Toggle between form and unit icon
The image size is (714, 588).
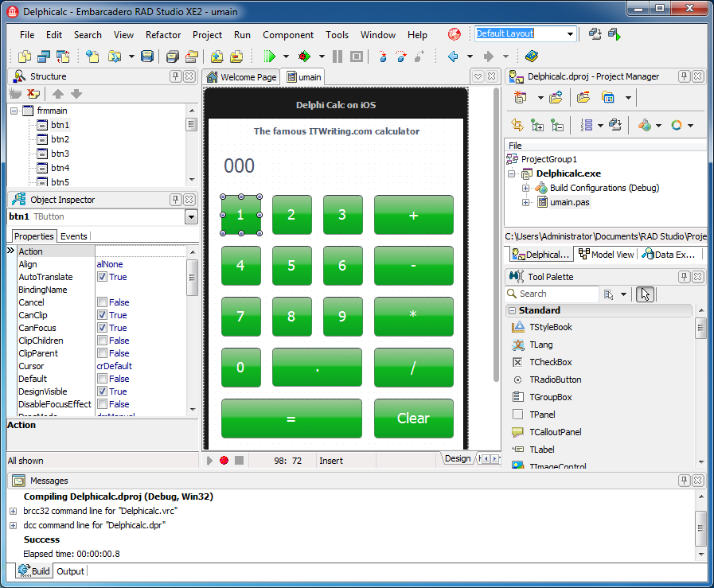(63, 56)
